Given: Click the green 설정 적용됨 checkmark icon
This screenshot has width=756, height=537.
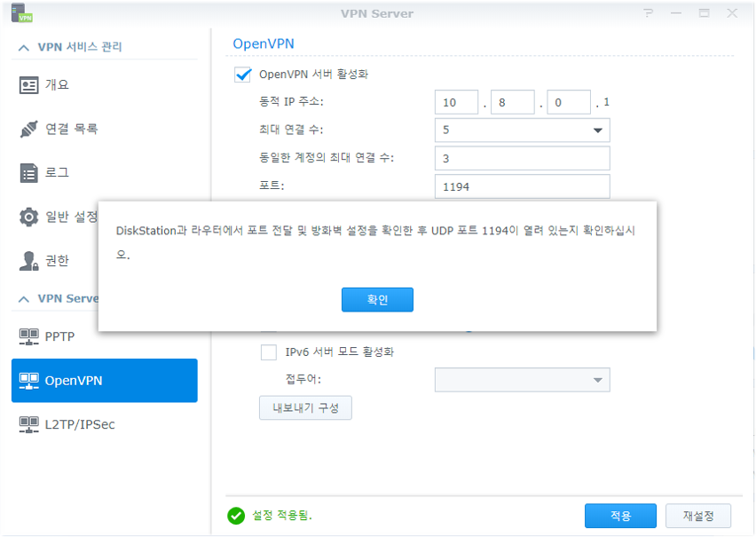Looking at the screenshot, I should tap(236, 516).
